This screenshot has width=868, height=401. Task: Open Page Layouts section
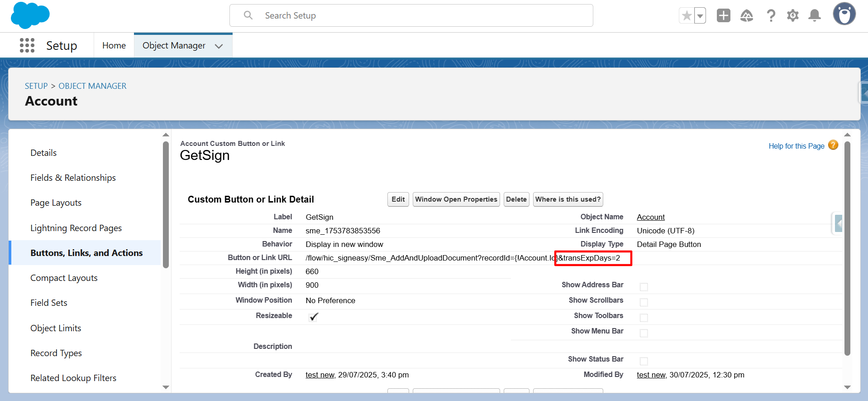coord(56,203)
